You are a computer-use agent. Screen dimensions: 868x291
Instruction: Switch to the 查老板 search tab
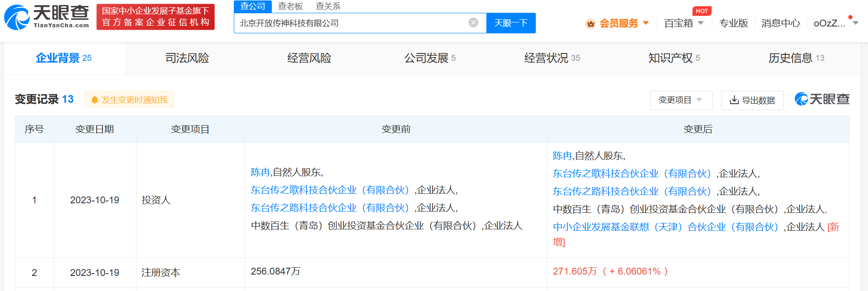tap(291, 6)
